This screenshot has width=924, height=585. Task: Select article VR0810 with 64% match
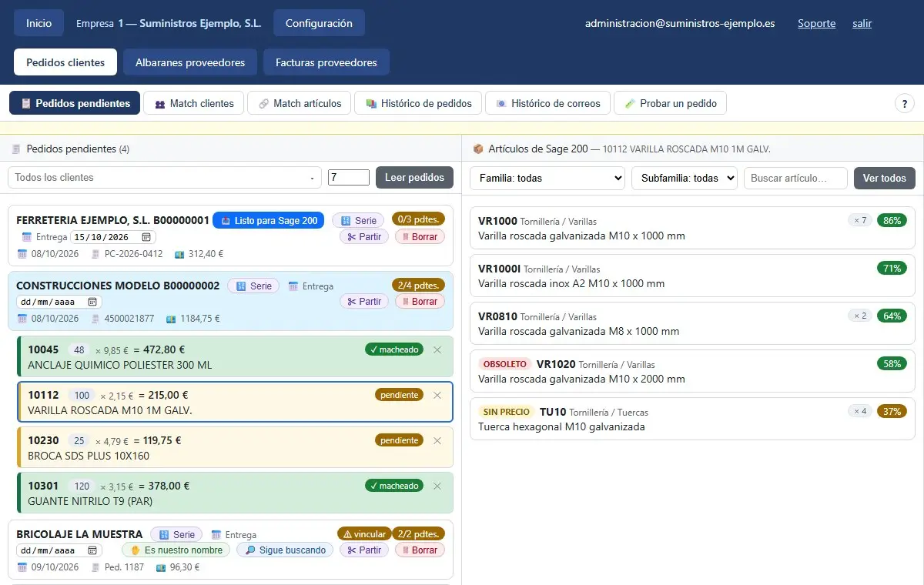692,323
